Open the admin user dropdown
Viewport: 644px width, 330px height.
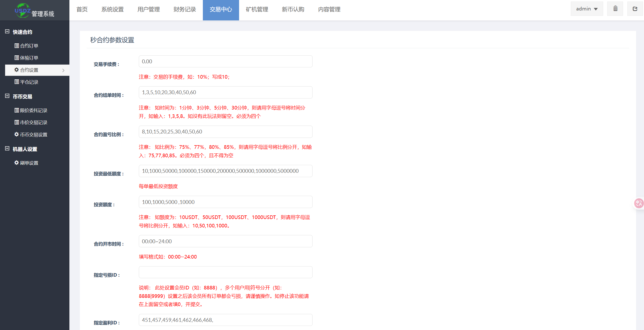[x=587, y=9]
